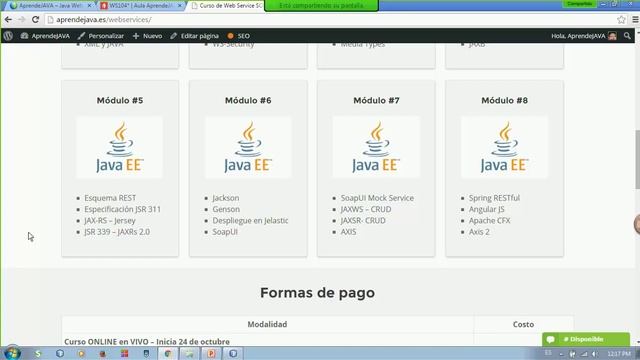
Task: Open the Chrome hamburger menu
Action: [635, 20]
